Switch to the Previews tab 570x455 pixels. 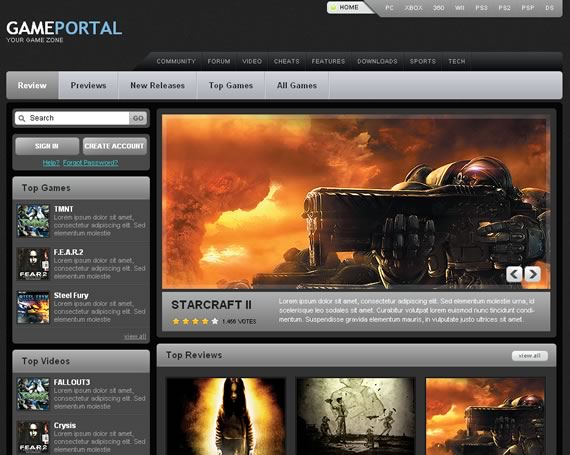point(88,85)
